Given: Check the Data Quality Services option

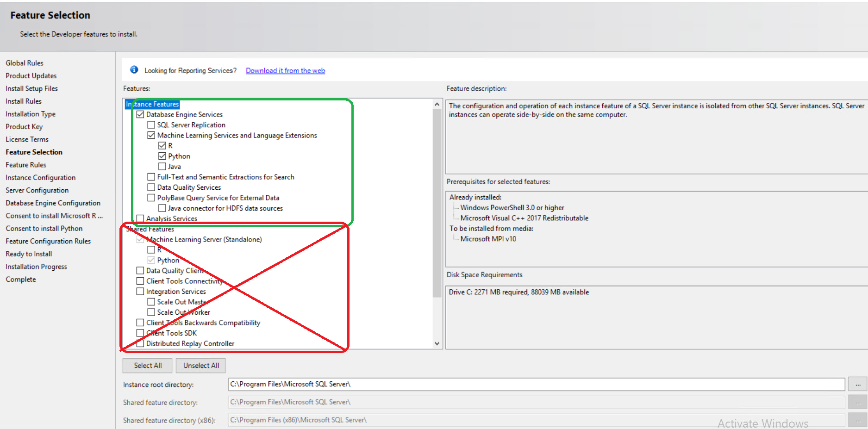Looking at the screenshot, I should point(151,187).
